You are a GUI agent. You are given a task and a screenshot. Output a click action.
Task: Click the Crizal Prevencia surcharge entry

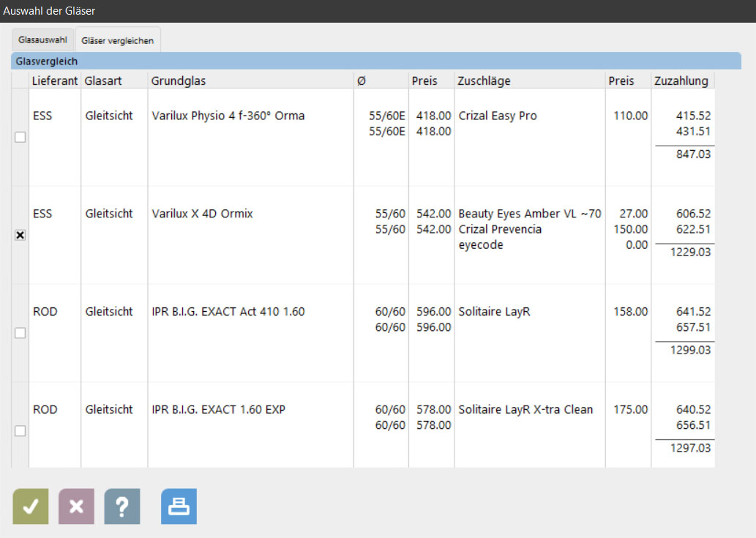500,229
